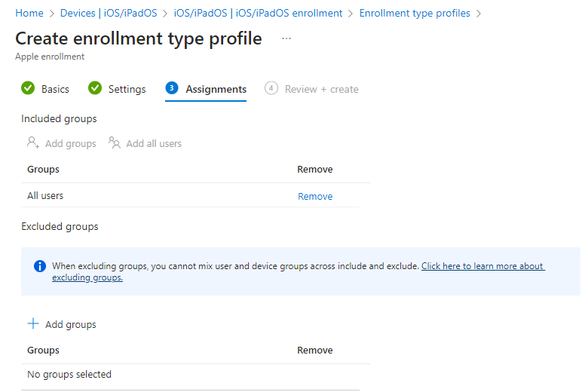Viewport: 582px width, 392px height.
Task: Click the Add groups person icon under Included groups
Action: pos(32,142)
